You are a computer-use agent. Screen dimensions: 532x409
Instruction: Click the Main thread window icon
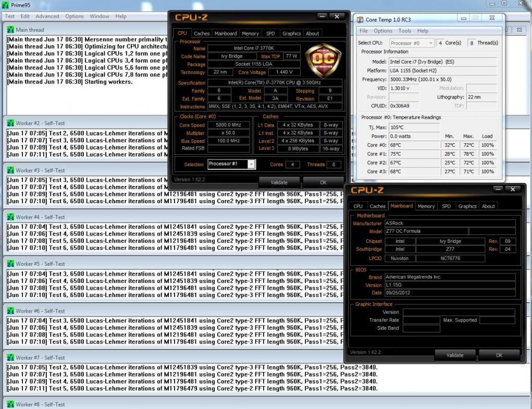pos(10,30)
